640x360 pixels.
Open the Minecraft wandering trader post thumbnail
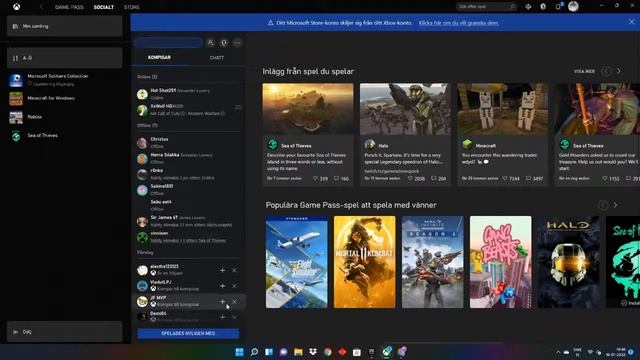coord(502,109)
